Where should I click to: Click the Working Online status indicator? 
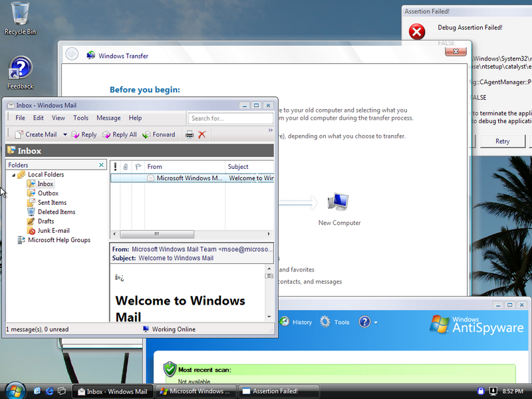(x=169, y=329)
